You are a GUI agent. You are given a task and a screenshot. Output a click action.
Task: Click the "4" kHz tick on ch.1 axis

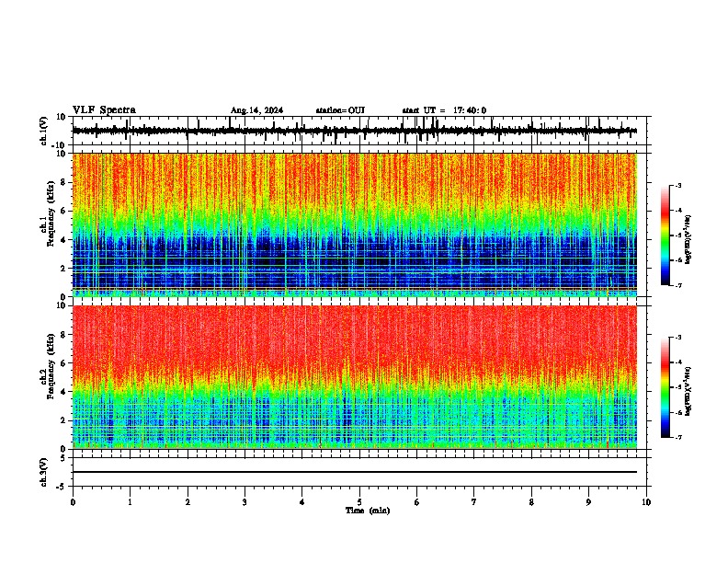[63, 240]
